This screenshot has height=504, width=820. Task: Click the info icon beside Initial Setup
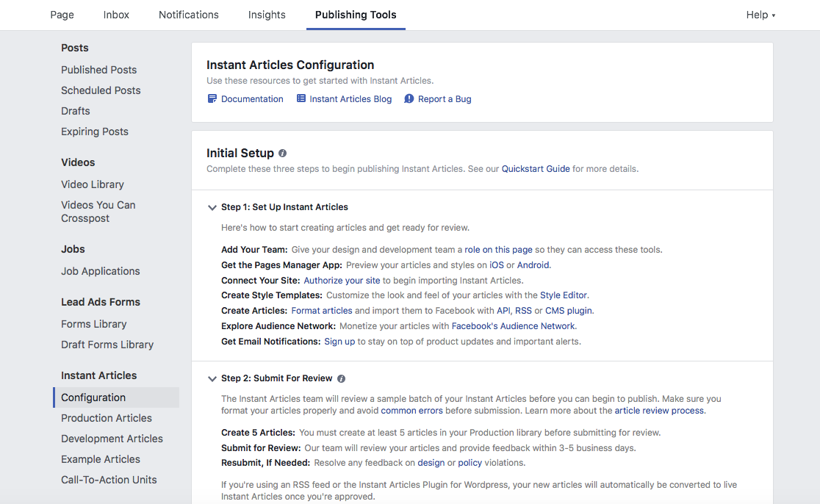point(283,153)
